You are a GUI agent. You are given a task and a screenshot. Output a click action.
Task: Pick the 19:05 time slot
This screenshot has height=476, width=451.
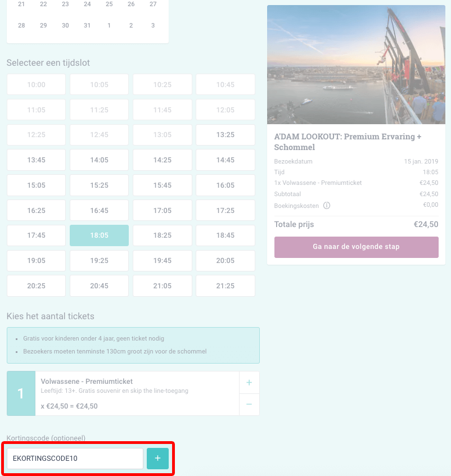[x=36, y=260]
